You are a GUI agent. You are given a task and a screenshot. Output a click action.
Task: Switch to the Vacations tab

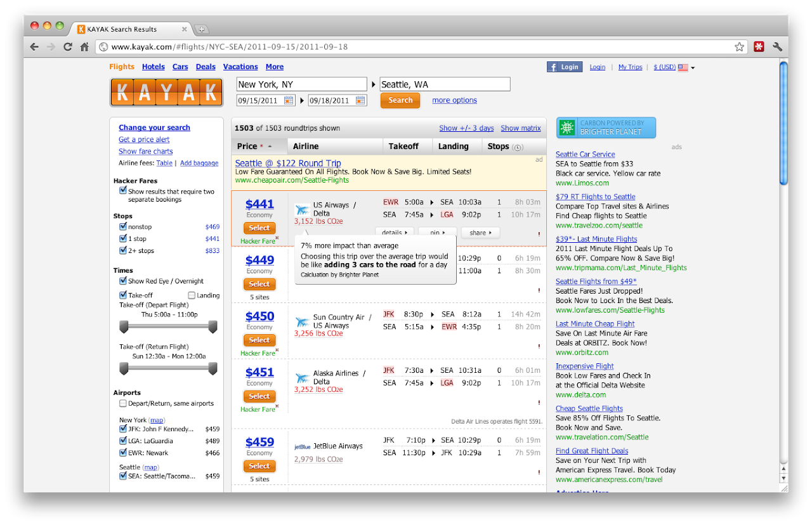click(x=240, y=67)
